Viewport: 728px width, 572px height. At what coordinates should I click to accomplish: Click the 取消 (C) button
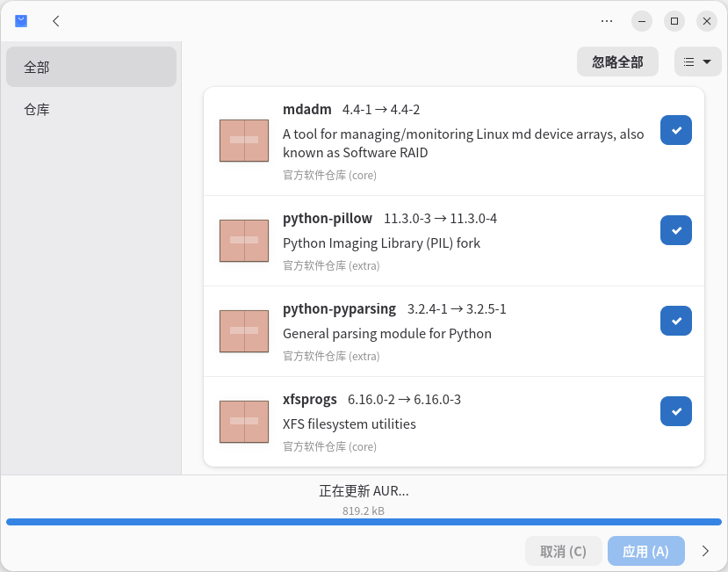click(x=563, y=551)
